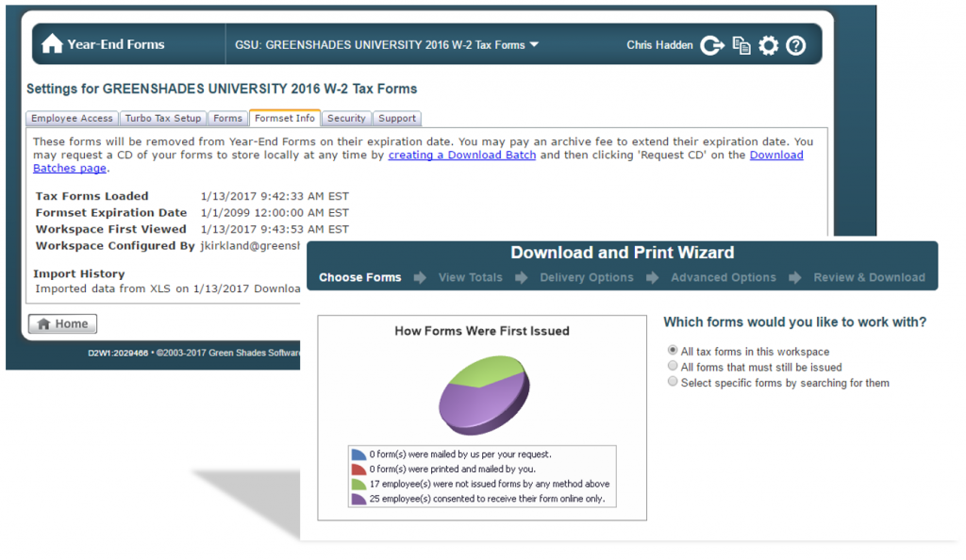966x560 pixels.
Task: Switch to the Turbo Tax Setup tab
Action: [x=163, y=118]
